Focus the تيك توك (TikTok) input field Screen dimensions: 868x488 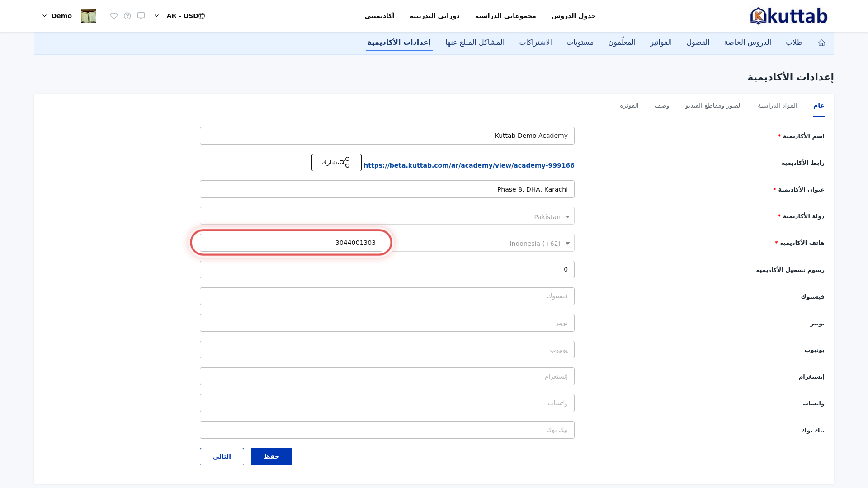coord(387,430)
